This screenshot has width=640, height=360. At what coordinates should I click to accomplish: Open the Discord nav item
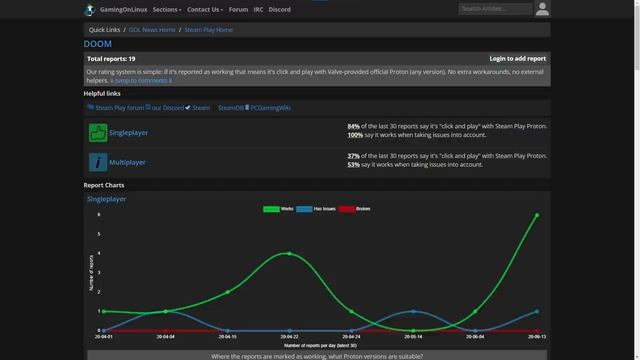[280, 9]
